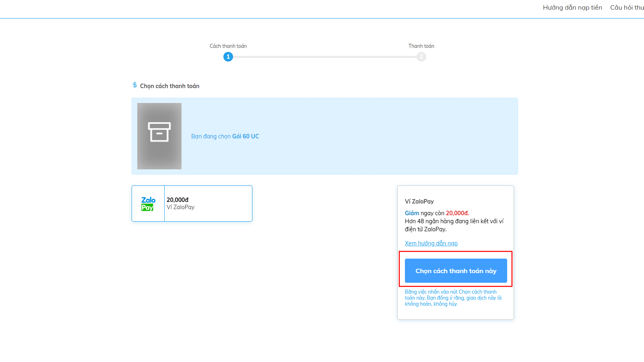This screenshot has height=362, width=644.
Task: Select the 20,000đ price in ZaloPay card
Action: click(178, 200)
